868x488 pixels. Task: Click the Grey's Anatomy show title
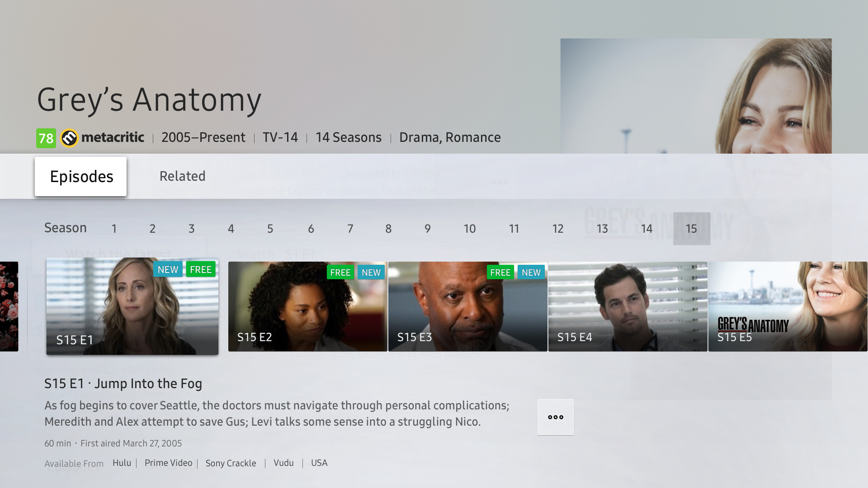point(149,99)
